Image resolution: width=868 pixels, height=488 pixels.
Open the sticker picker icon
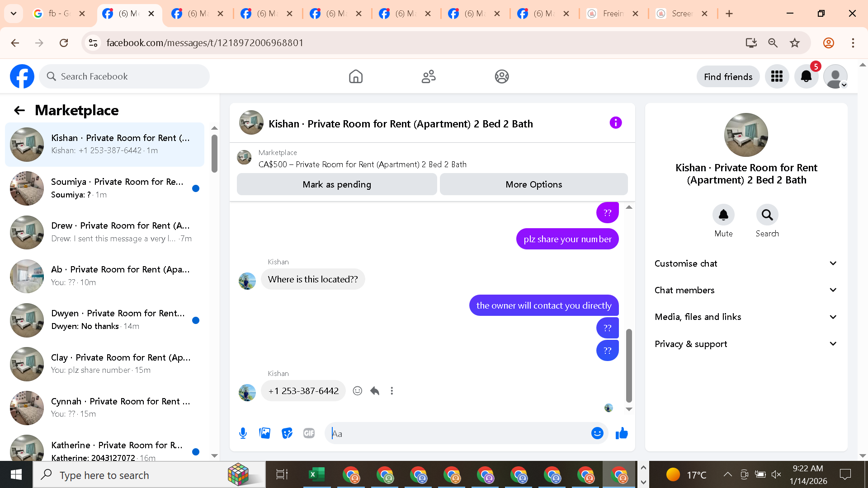[287, 433]
